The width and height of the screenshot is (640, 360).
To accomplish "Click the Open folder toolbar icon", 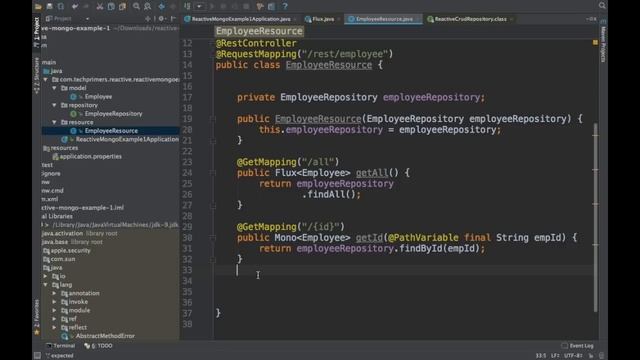I will coord(38,6).
